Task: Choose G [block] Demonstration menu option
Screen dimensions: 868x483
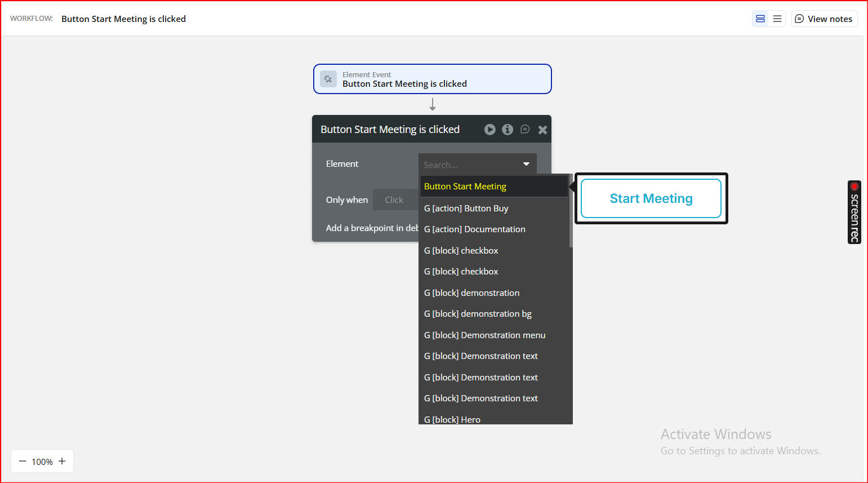Action: pyautogui.click(x=495, y=335)
